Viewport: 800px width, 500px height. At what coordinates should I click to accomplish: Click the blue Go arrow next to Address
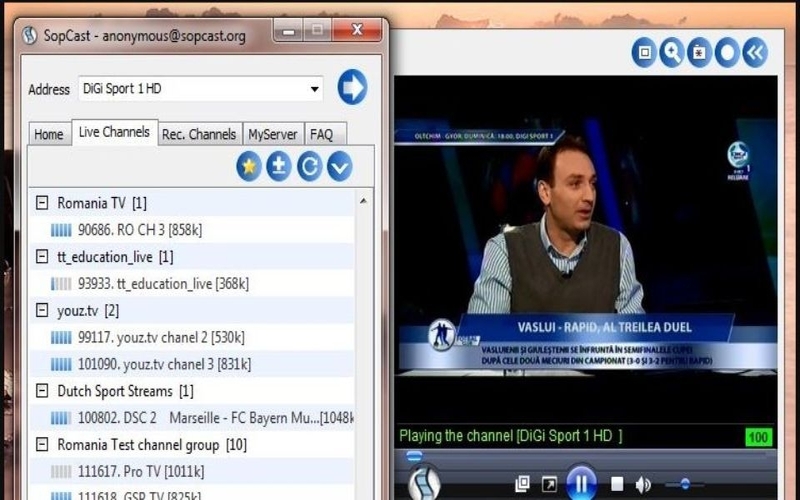pos(352,87)
